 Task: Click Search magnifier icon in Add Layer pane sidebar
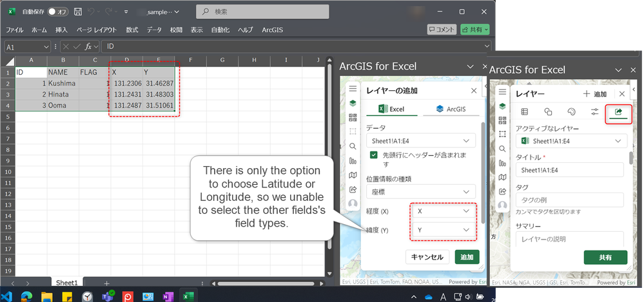(x=353, y=146)
